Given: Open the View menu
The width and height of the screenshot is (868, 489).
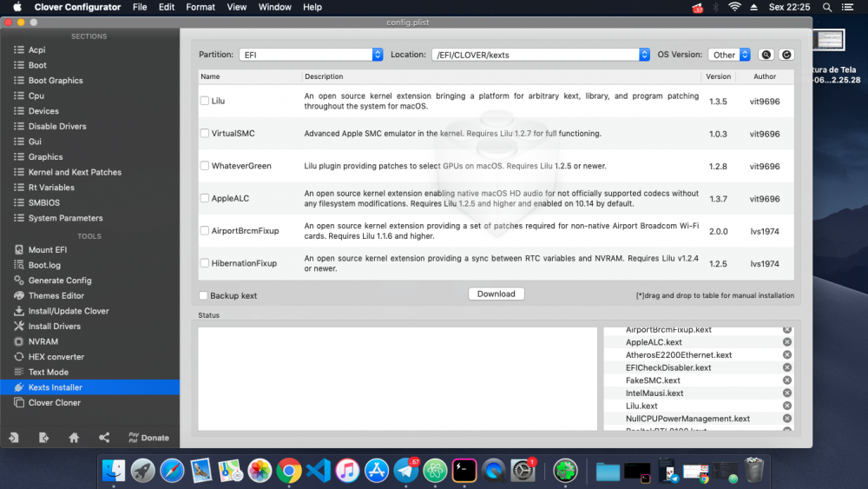Looking at the screenshot, I should [x=236, y=7].
